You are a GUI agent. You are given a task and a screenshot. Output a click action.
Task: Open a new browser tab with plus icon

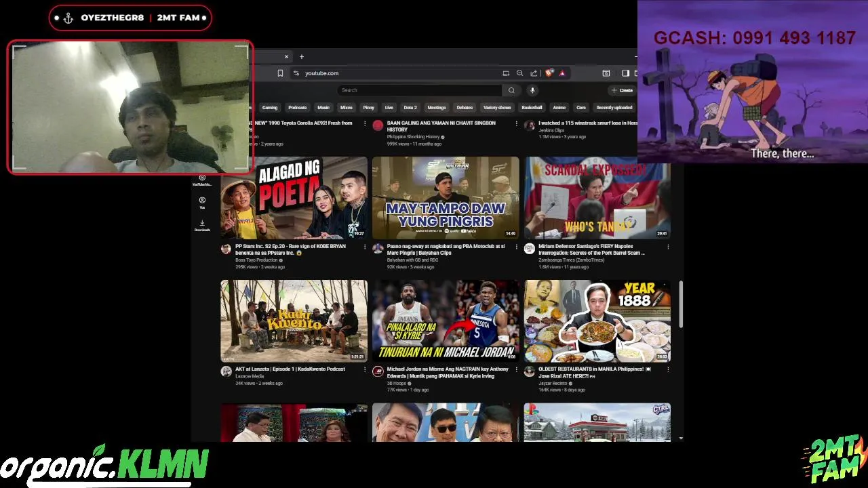(x=302, y=57)
